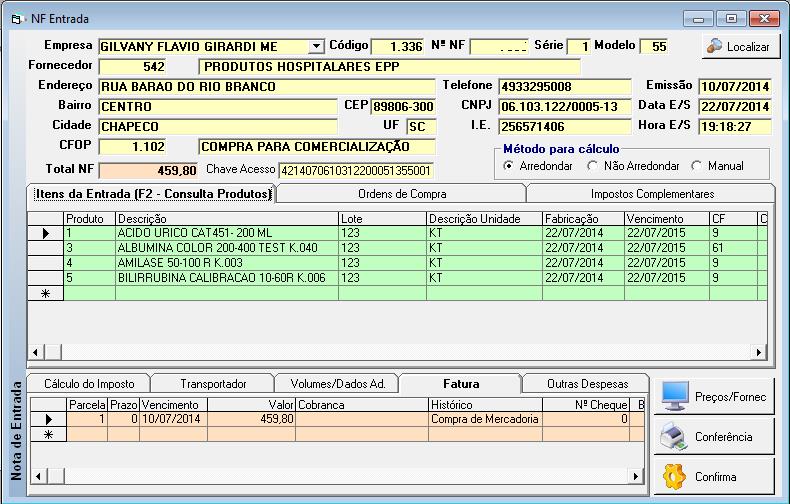Image resolution: width=790 pixels, height=504 pixels.
Task: Switch to the Ordens de Compra tab
Action: click(402, 194)
